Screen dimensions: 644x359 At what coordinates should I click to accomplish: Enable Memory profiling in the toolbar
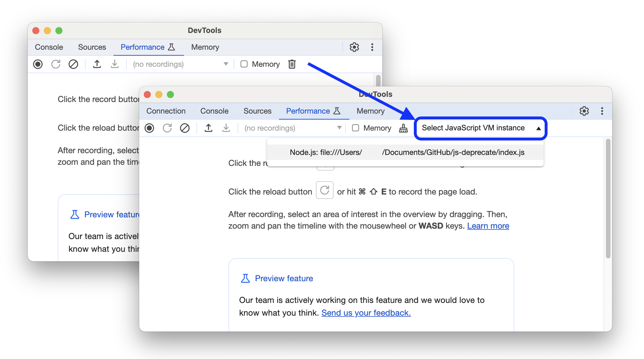(355, 128)
